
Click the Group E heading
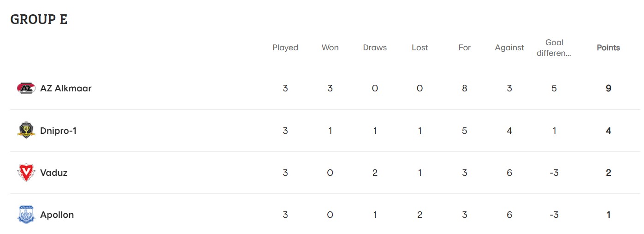pos(39,19)
